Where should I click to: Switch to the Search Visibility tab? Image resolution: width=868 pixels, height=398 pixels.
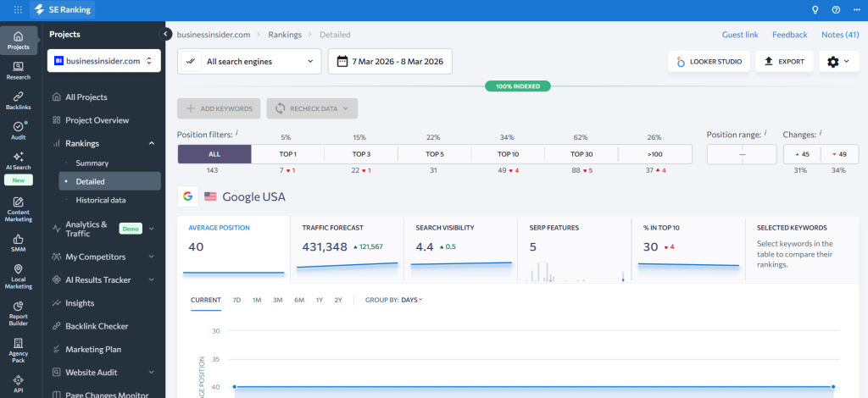(x=461, y=249)
